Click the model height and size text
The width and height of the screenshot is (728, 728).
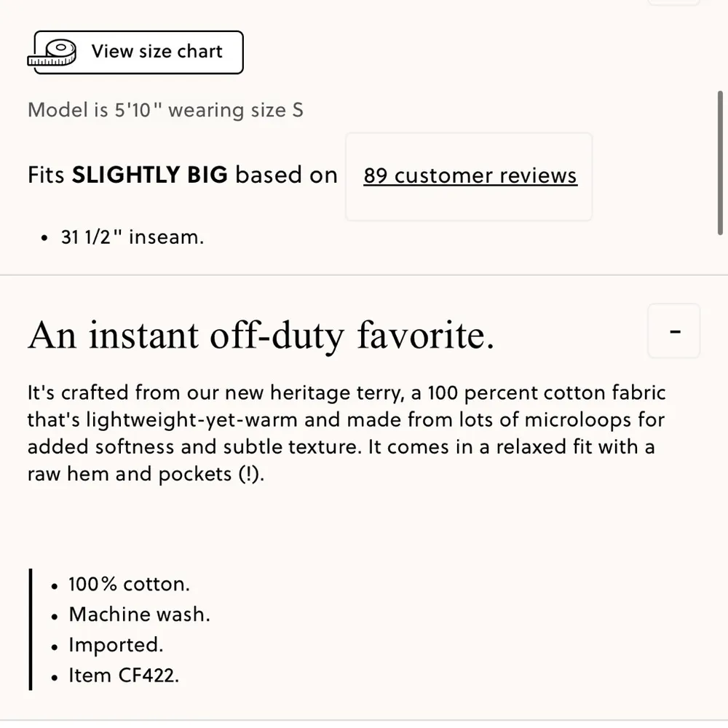[165, 110]
